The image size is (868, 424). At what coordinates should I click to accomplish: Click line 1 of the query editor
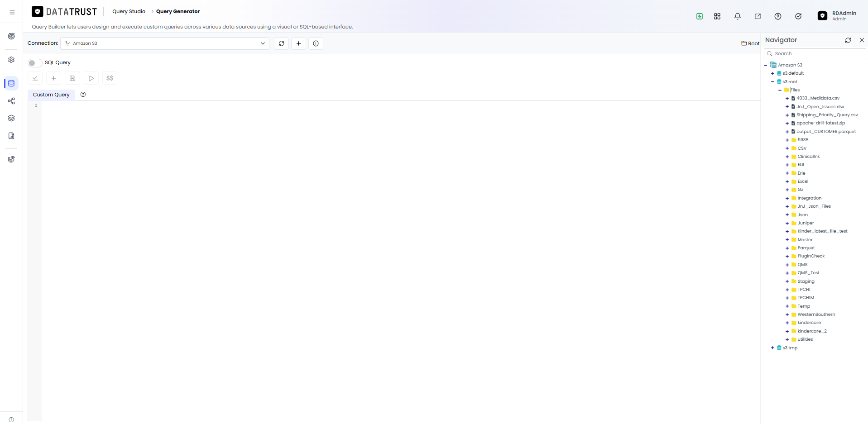click(401, 105)
